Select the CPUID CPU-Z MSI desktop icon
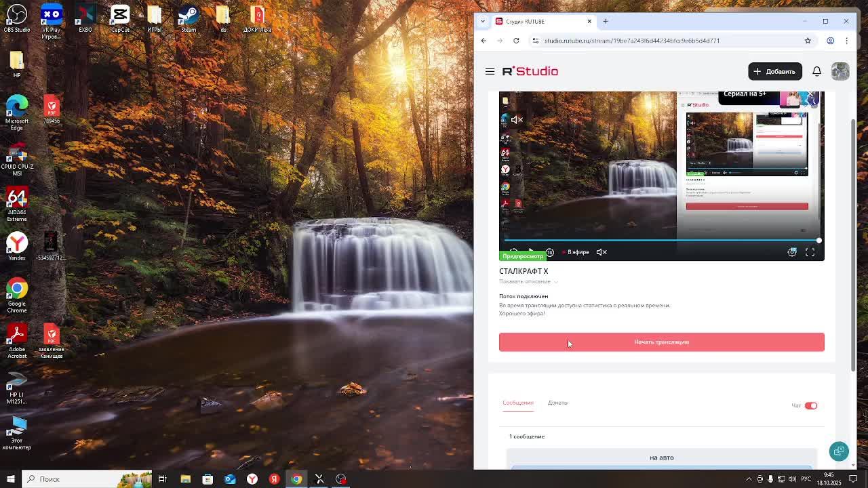Viewport: 868px width, 488px height. (17, 159)
